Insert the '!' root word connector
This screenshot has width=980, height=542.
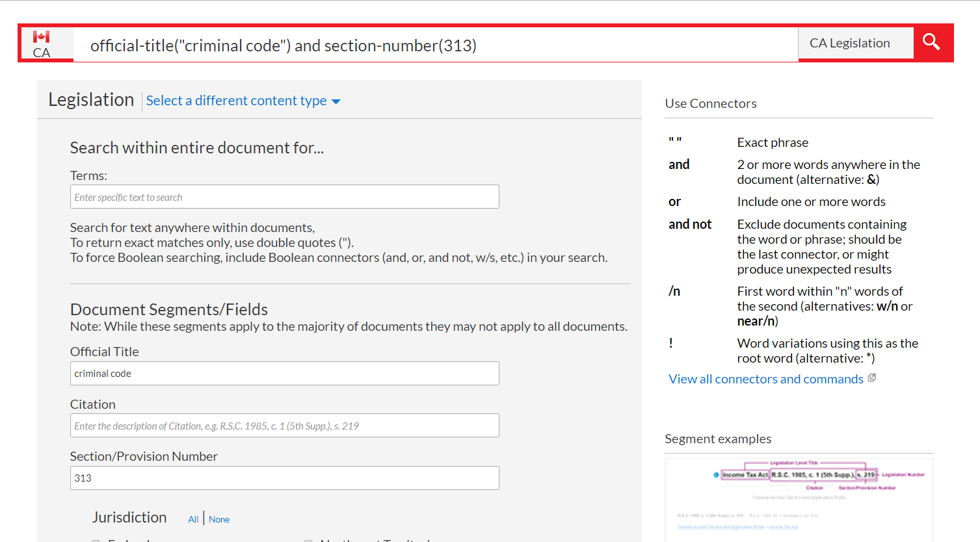[671, 343]
